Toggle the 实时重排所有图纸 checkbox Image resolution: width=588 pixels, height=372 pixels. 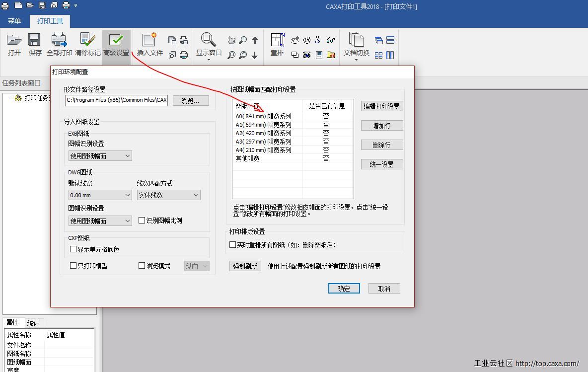tap(232, 245)
